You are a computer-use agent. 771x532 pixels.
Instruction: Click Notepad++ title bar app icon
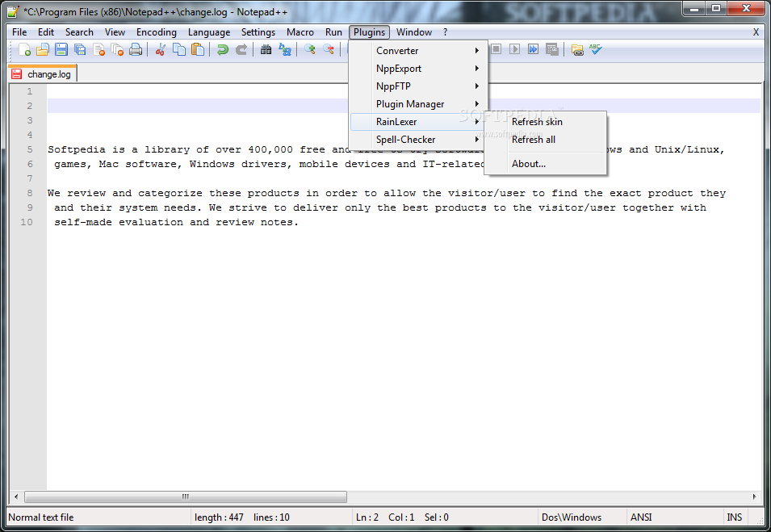pyautogui.click(x=13, y=11)
